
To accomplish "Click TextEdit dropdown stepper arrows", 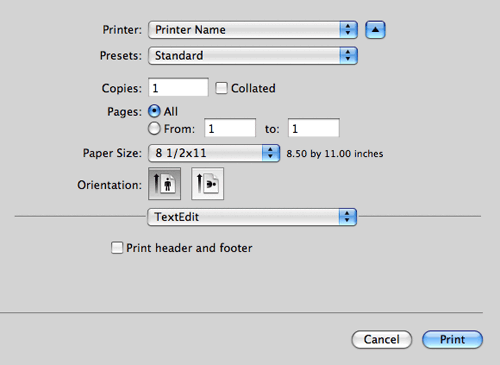I will (x=348, y=217).
